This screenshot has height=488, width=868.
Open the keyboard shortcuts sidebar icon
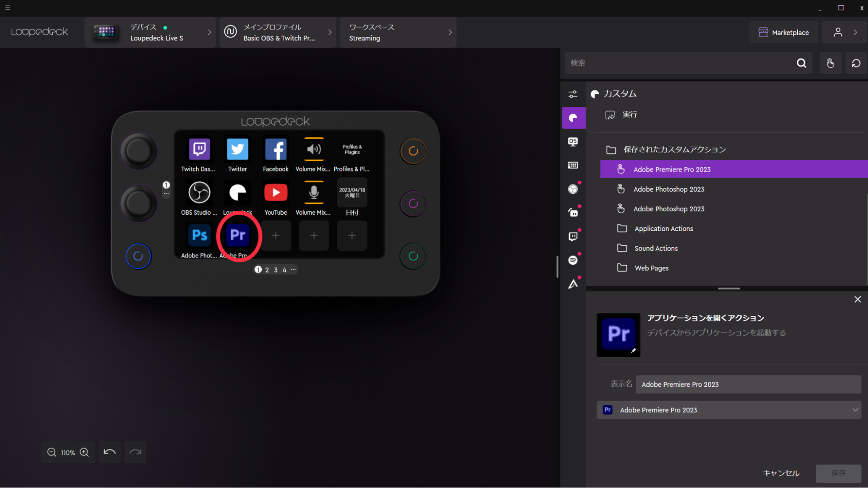[573, 165]
